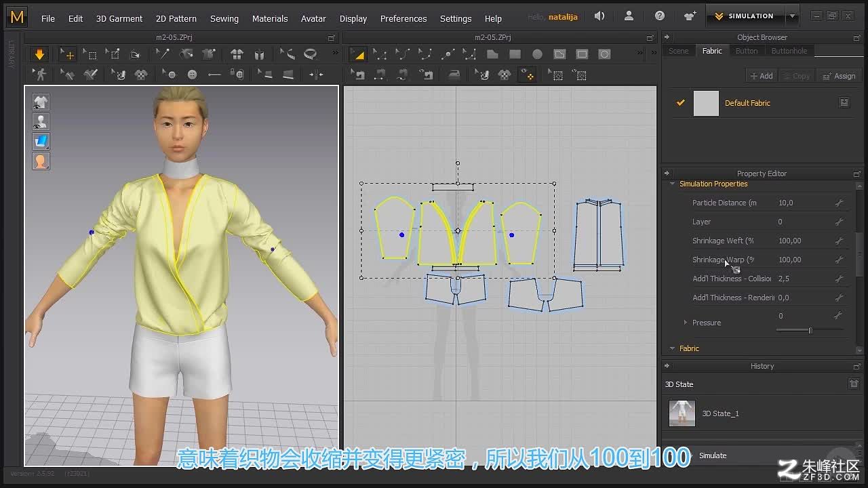
Task: Collapse the Simulation Properties section
Action: click(x=673, y=184)
